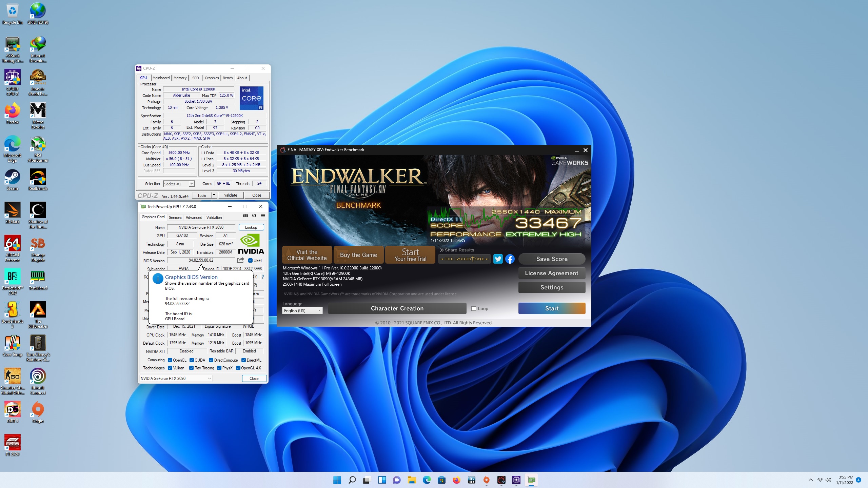Open TestMem5 desktop shortcut
Image resolution: width=868 pixels, height=488 pixels.
tap(38, 279)
